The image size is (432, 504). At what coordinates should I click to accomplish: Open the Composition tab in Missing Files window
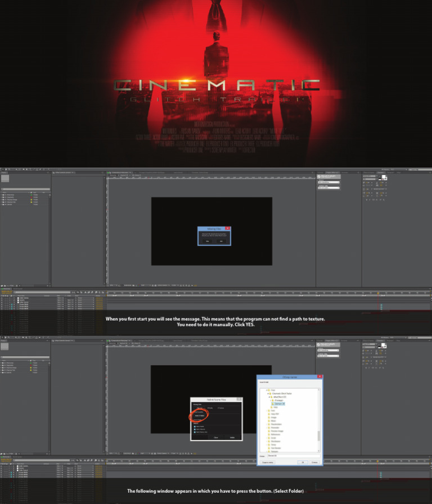click(x=120, y=173)
